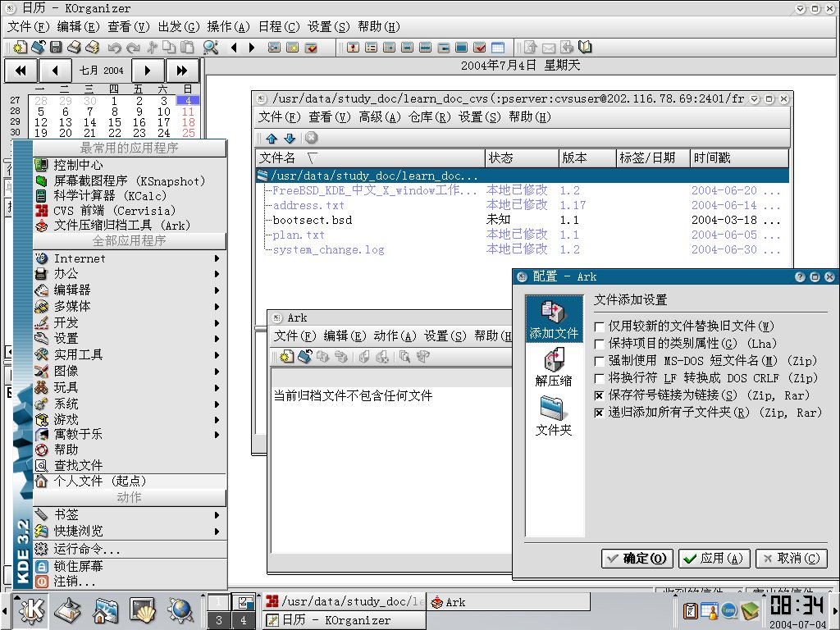The width and height of the screenshot is (840, 630).
Task: Launch 控制中心 from the K menu
Action: click(x=130, y=165)
